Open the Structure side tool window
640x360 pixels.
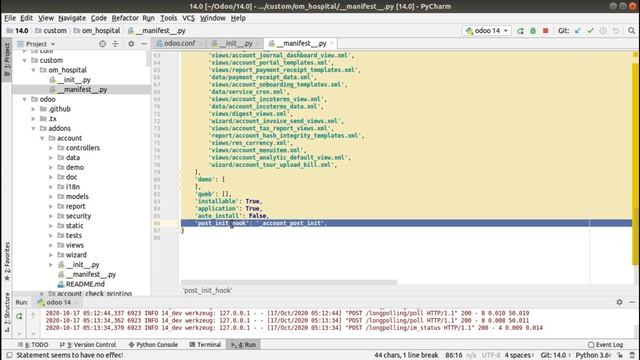click(x=7, y=313)
